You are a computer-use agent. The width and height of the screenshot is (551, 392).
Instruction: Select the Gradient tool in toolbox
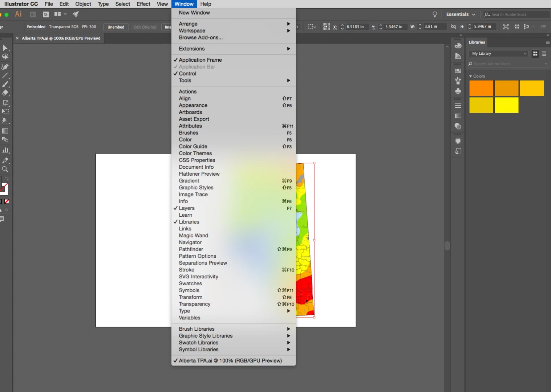[5, 131]
